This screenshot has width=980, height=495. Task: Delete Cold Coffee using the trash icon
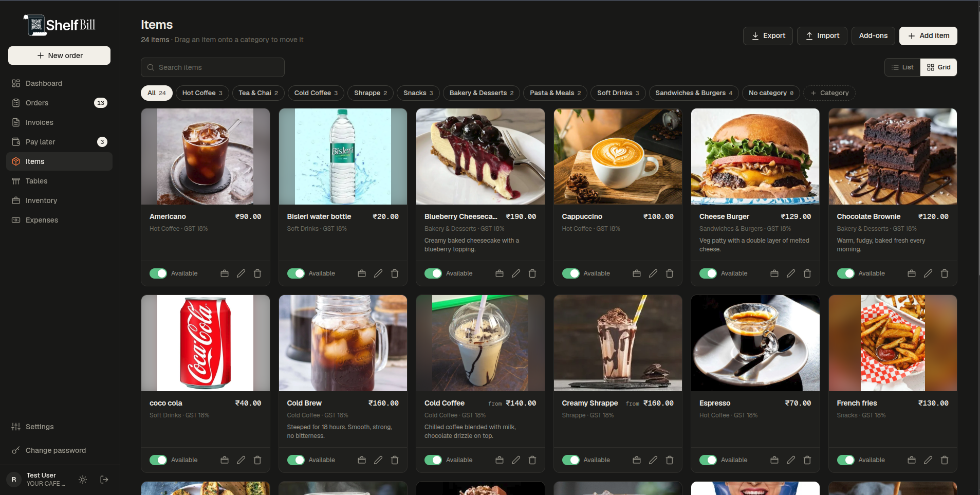click(x=532, y=460)
